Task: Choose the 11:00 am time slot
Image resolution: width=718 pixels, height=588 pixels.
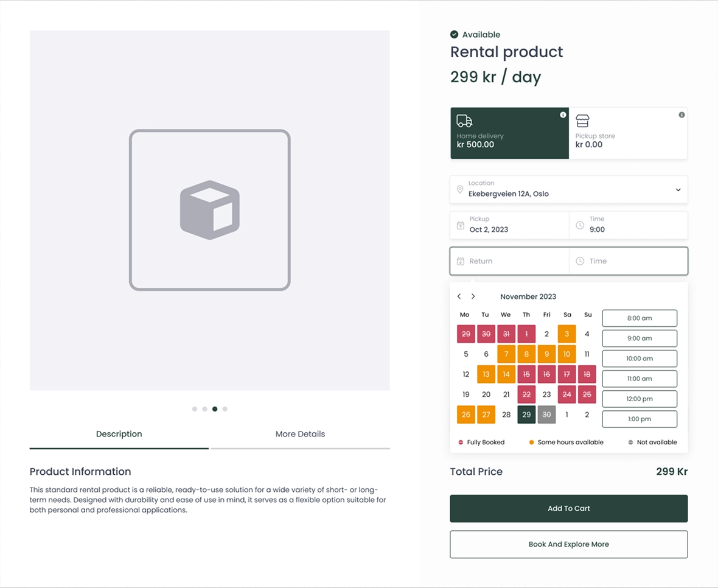Action: 640,379
